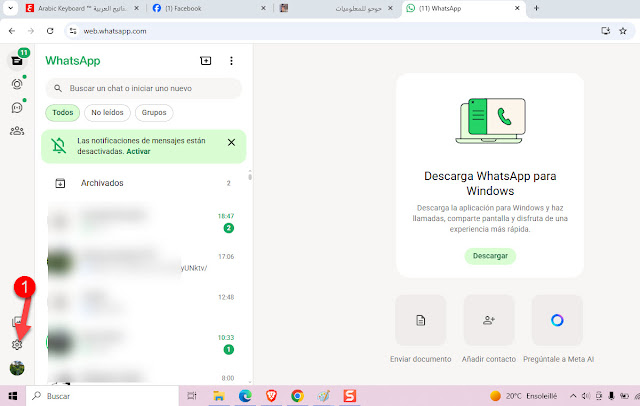Click the new chat icon
640x406 pixels.
tap(206, 60)
